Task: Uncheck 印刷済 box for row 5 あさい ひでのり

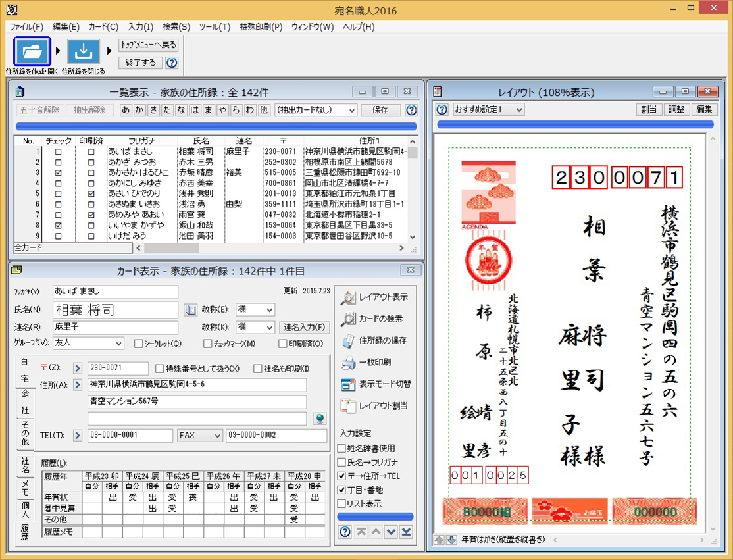Action: [91, 194]
